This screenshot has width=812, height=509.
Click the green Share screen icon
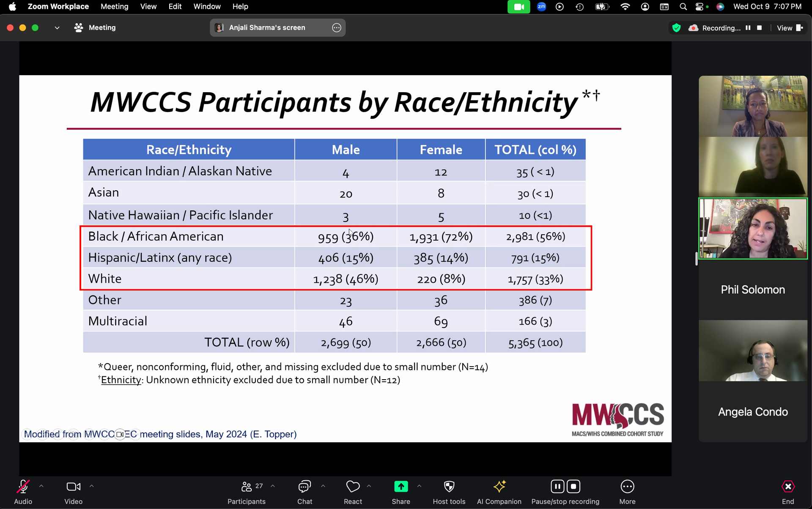click(x=401, y=487)
